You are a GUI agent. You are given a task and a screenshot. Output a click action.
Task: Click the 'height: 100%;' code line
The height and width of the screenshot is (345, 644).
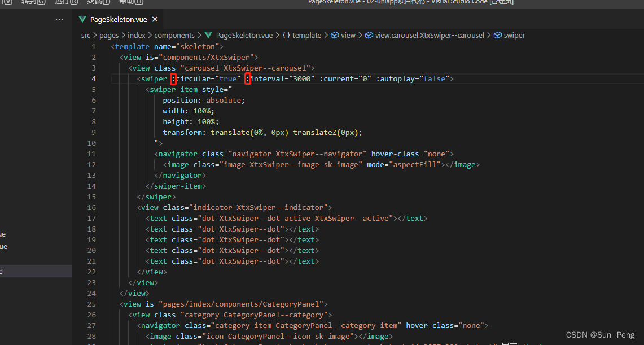(191, 121)
